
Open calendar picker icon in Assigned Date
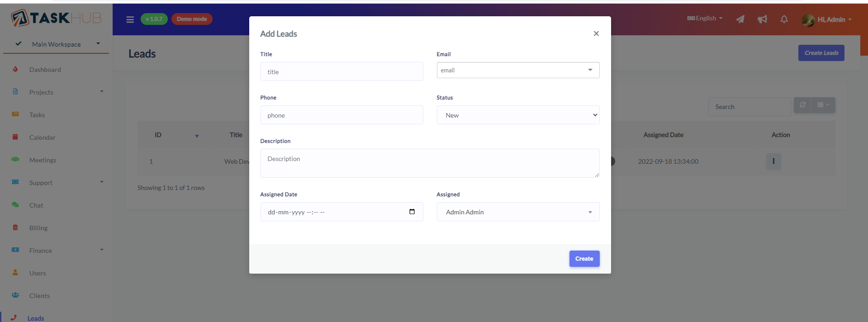pyautogui.click(x=412, y=212)
